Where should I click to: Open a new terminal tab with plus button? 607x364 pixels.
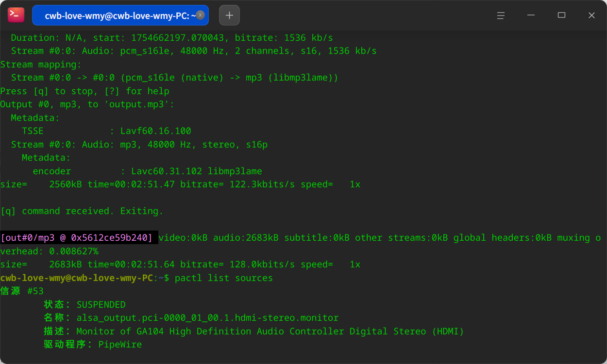pyautogui.click(x=229, y=15)
